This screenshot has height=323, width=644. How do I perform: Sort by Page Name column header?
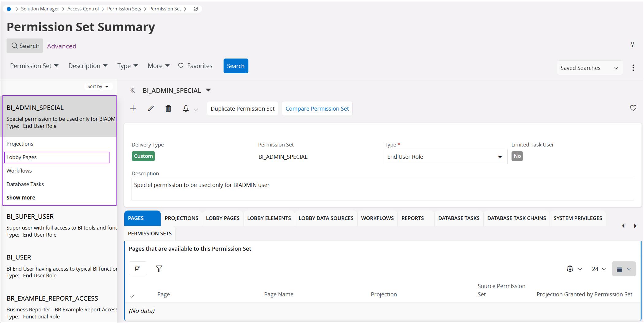279,294
